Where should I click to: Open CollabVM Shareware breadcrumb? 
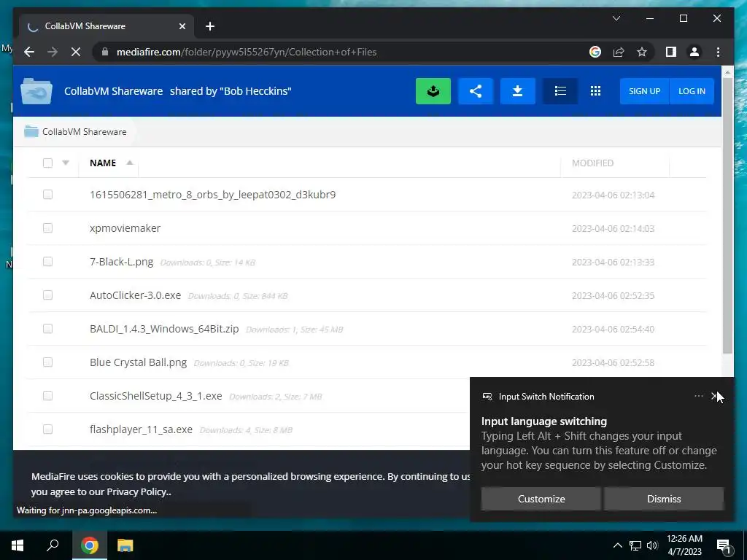pos(85,132)
